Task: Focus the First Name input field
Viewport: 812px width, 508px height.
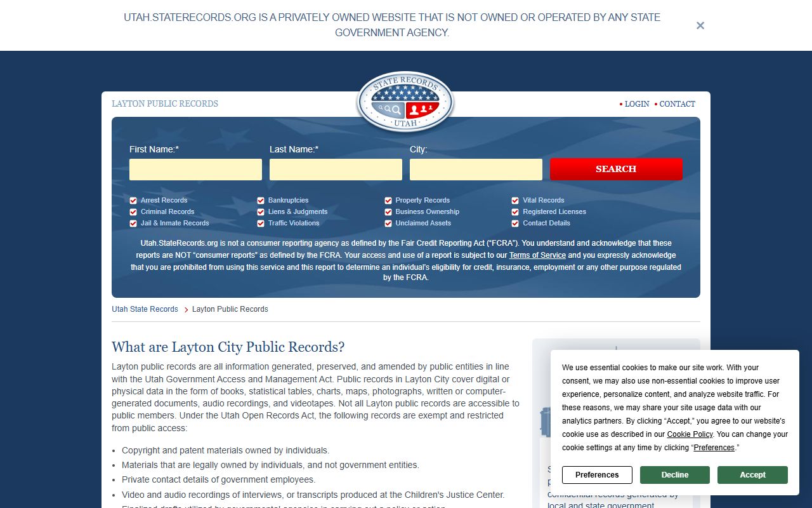Action: (x=195, y=170)
